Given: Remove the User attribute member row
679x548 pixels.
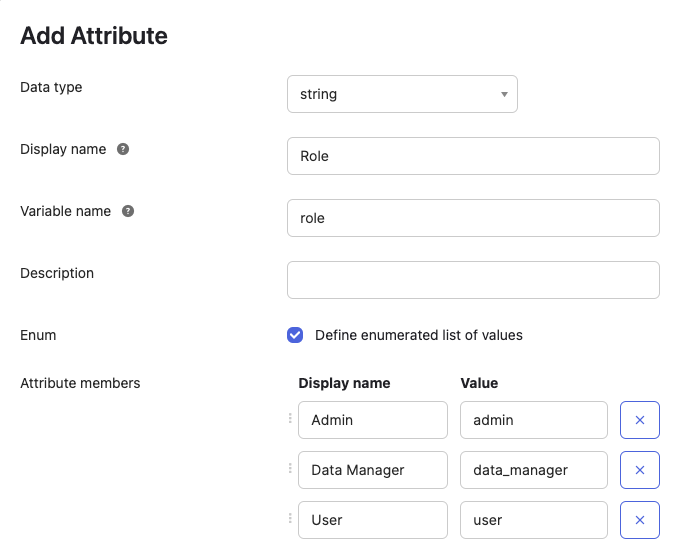Looking at the screenshot, I should (x=640, y=520).
